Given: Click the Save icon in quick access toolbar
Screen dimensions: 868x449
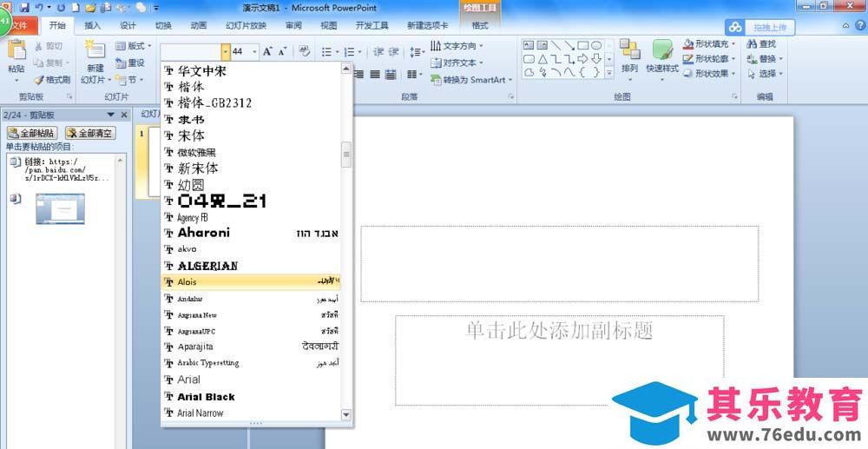Looking at the screenshot, I should point(24,8).
